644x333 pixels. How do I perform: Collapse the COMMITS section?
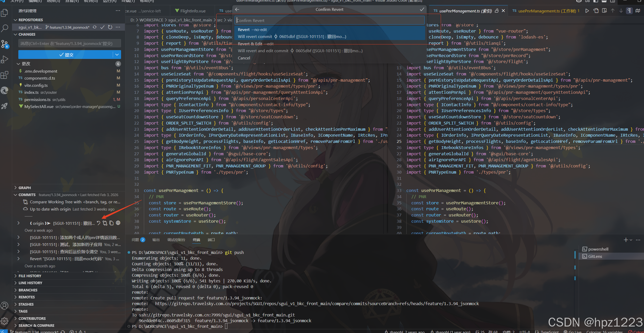[x=16, y=195]
